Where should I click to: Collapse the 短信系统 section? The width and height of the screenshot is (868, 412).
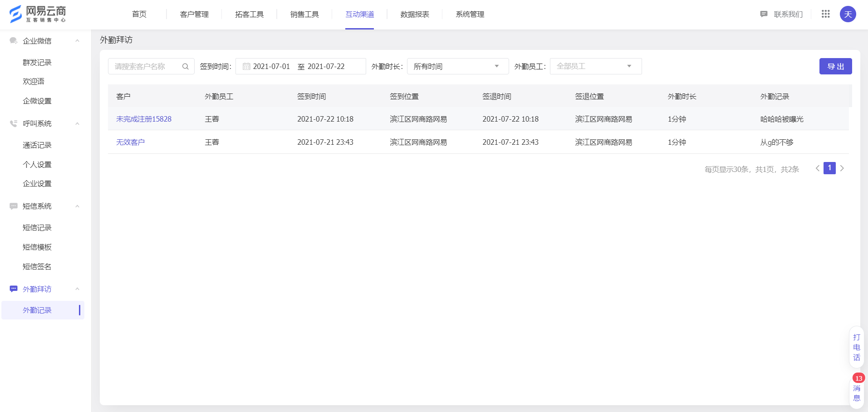(78, 206)
